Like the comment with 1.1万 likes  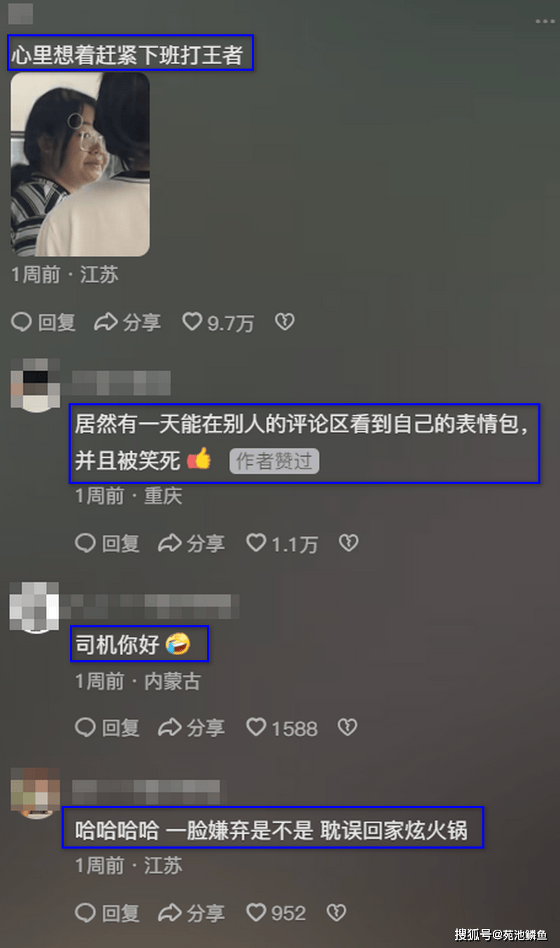[282, 543]
